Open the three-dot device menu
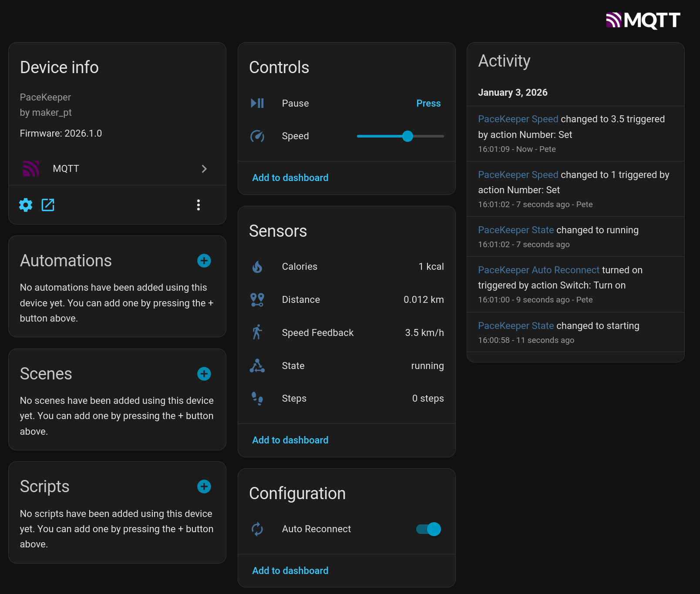 click(199, 205)
